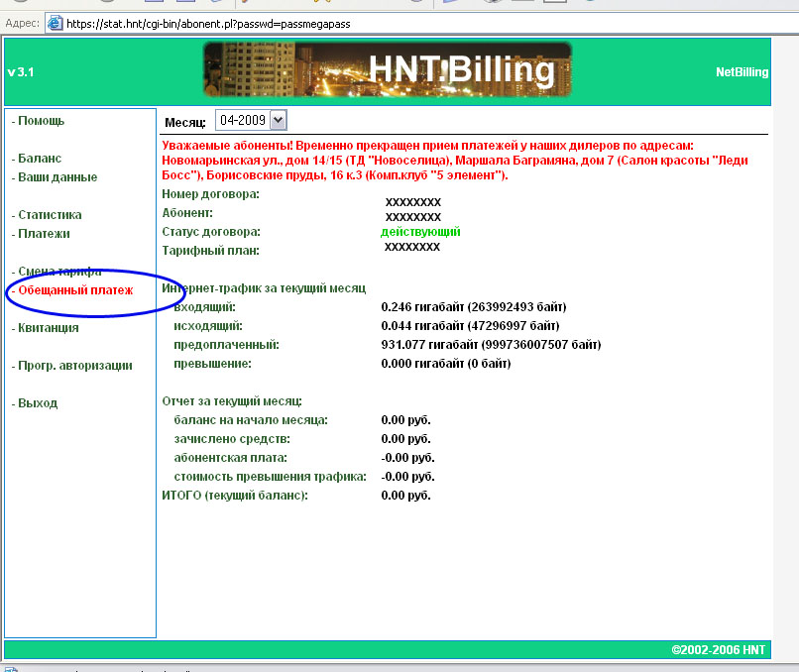Screen dimensions: 799x672
Task: View the Статистика page
Action: coord(50,215)
